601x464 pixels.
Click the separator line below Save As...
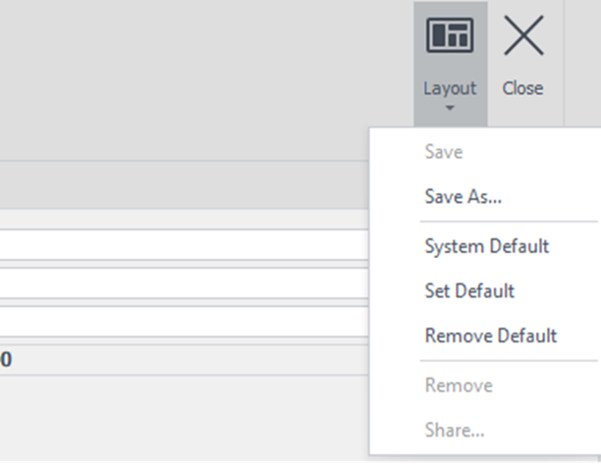point(483,222)
